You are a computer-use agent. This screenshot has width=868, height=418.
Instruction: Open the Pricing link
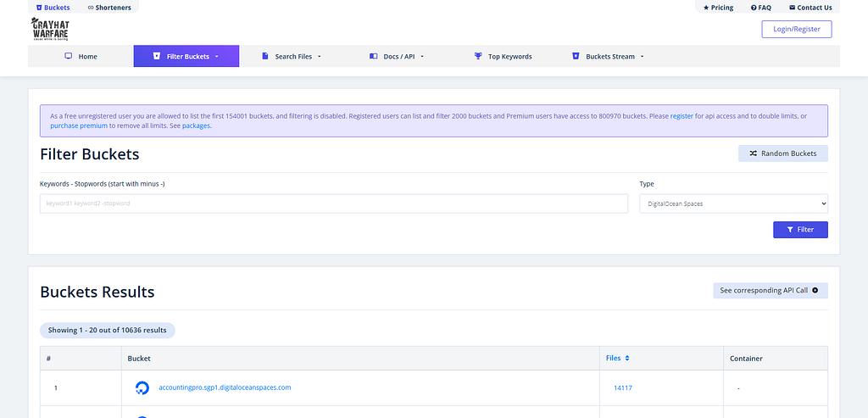(718, 8)
